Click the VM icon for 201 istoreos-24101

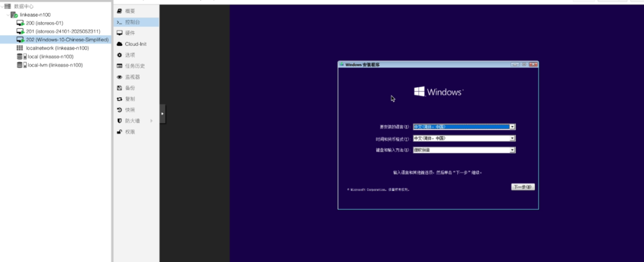coord(20,31)
